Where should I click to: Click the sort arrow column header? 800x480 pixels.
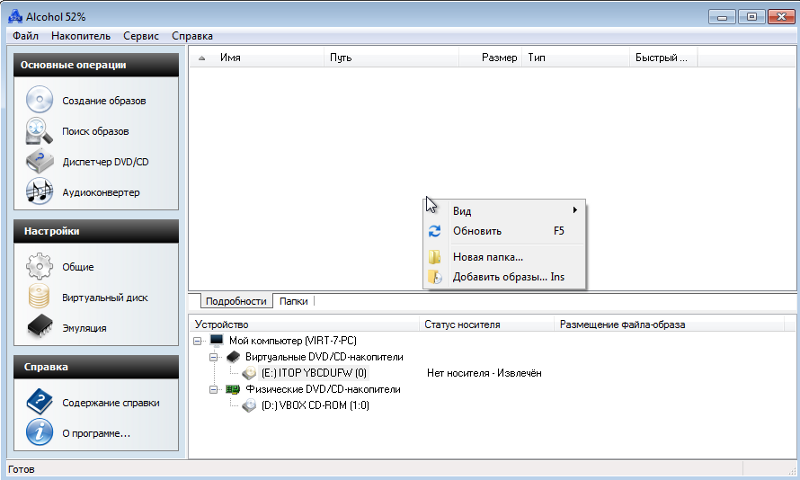(202, 58)
